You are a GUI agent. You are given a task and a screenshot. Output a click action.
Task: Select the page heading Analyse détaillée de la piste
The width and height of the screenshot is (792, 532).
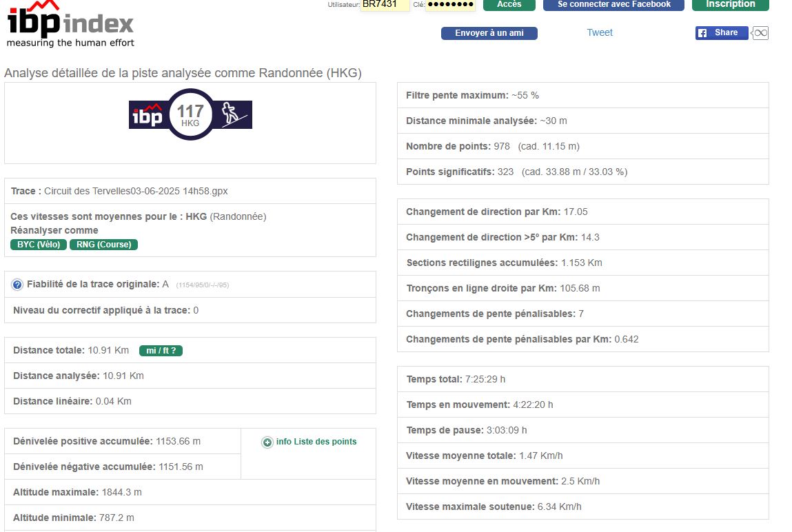pyautogui.click(x=183, y=73)
